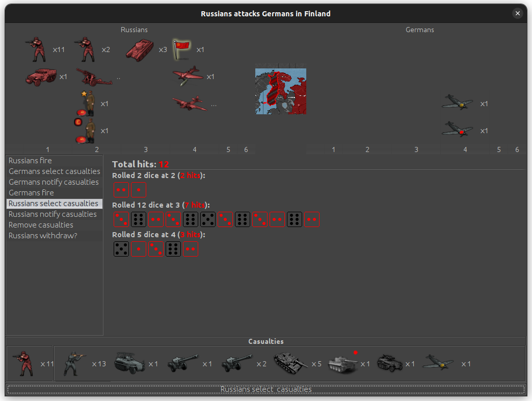Select the Soviet flag unit icon

tap(181, 49)
